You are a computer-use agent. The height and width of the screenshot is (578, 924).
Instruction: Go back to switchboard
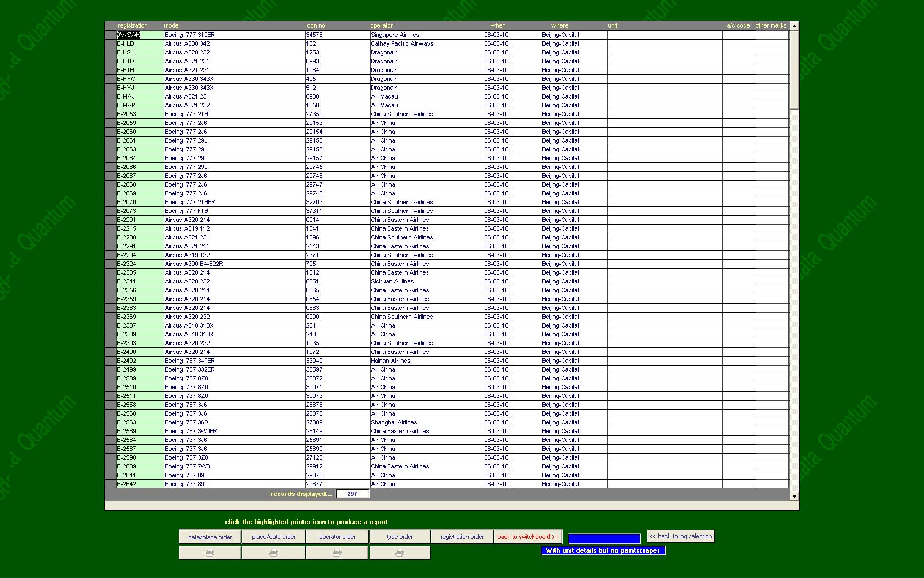coord(527,537)
